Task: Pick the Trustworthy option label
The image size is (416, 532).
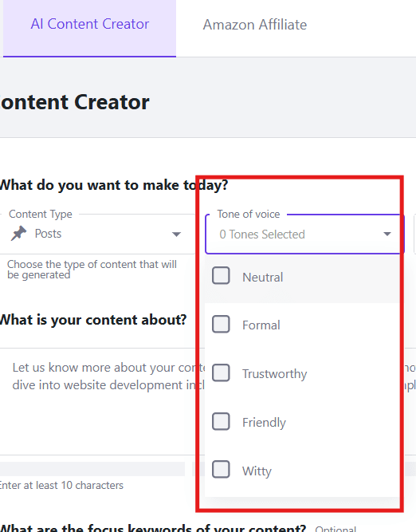Action: pyautogui.click(x=274, y=373)
